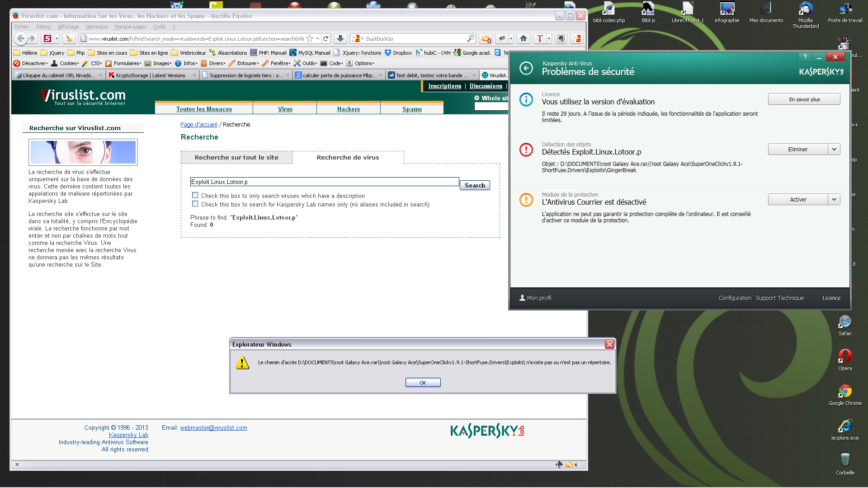The height and width of the screenshot is (488, 868).
Task: Click OK in Explorateur Windows dialog
Action: [x=423, y=383]
